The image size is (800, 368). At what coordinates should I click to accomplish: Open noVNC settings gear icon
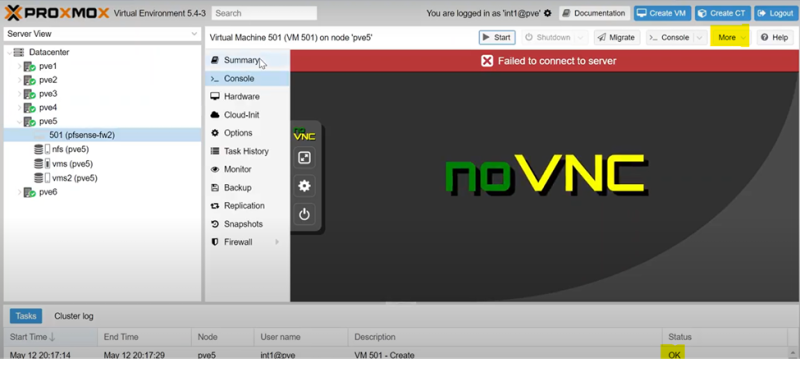pyautogui.click(x=304, y=186)
